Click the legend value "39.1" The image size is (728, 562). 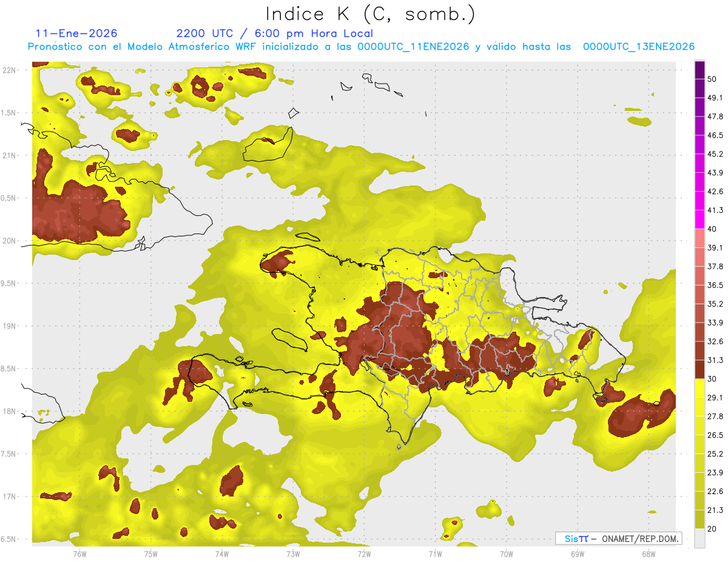pyautogui.click(x=715, y=247)
